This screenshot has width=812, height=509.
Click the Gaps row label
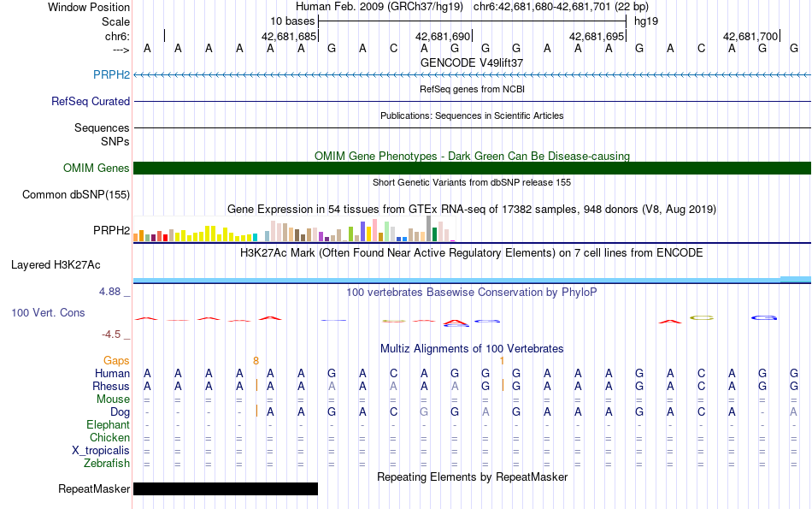(116, 360)
